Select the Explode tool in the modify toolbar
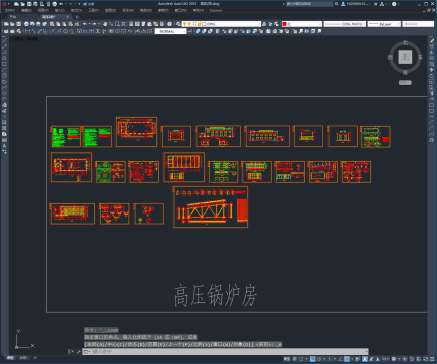437x364 pixels. point(432,140)
